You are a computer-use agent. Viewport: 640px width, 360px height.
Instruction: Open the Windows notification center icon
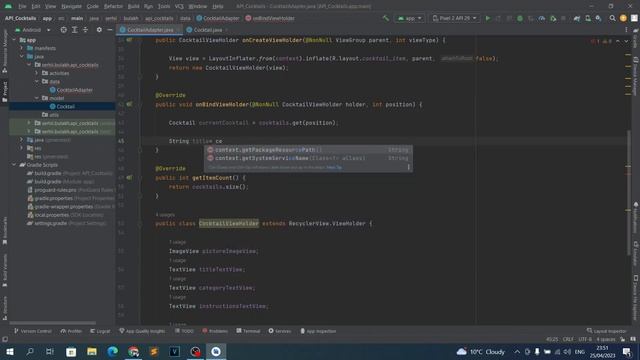(627, 352)
